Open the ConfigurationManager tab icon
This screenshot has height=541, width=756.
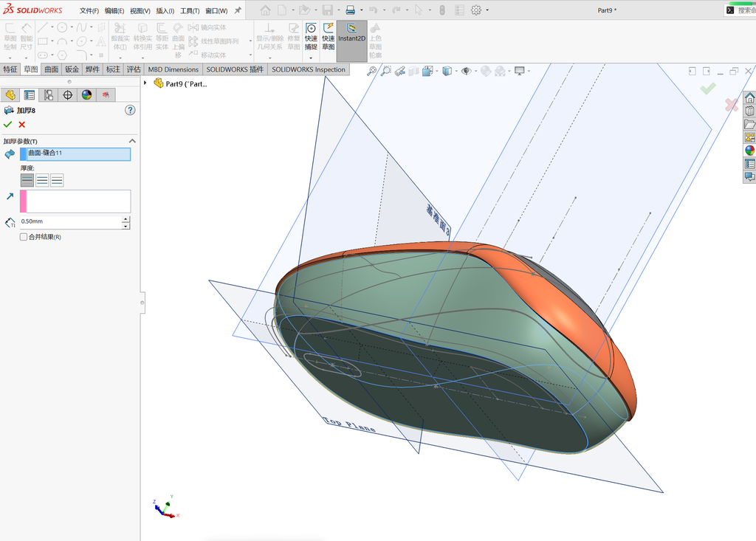pyautogui.click(x=49, y=95)
